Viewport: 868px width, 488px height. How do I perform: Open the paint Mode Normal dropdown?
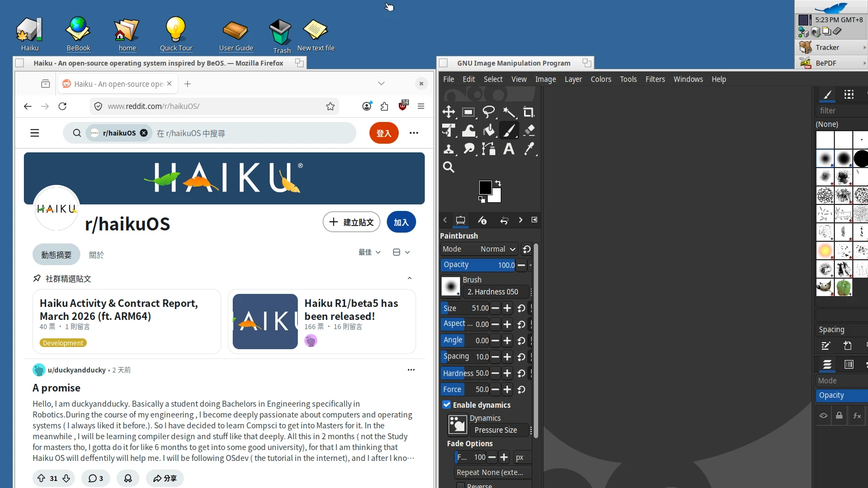(497, 249)
